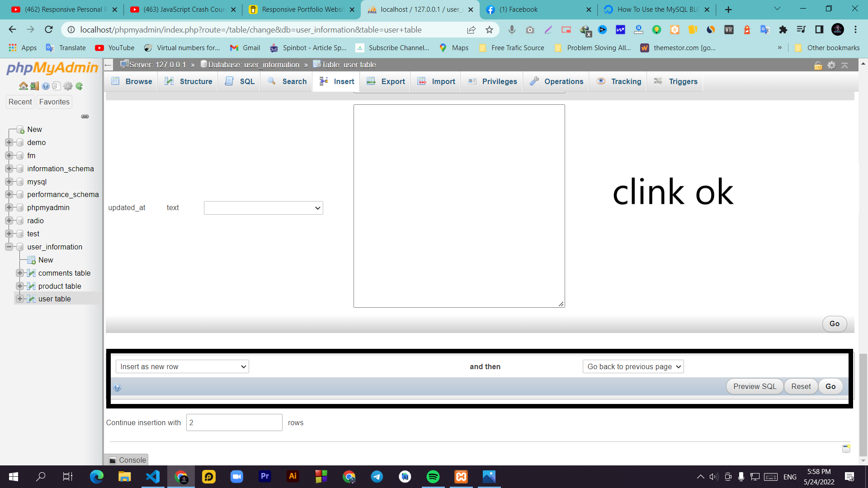This screenshot has height=488, width=868.
Task: Click the phpMyAdmin home icon
Action: pyautogui.click(x=23, y=86)
